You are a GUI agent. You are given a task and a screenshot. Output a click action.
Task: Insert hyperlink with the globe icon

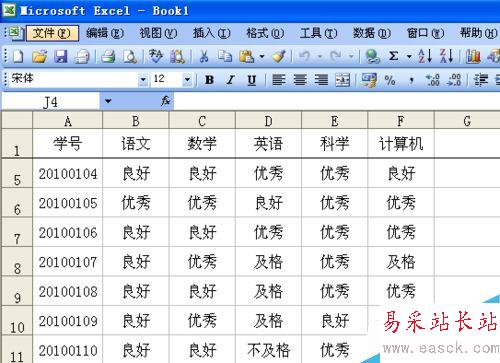tap(372, 56)
